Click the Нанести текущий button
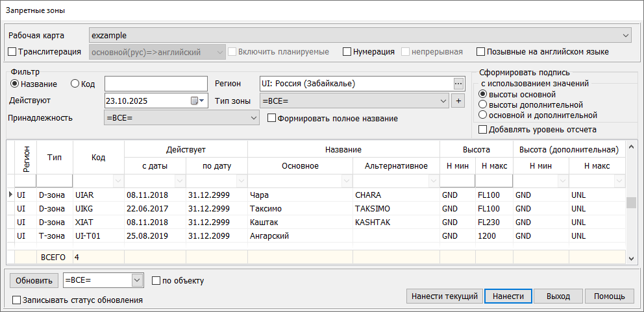The width and height of the screenshot is (644, 312). pyautogui.click(x=444, y=296)
